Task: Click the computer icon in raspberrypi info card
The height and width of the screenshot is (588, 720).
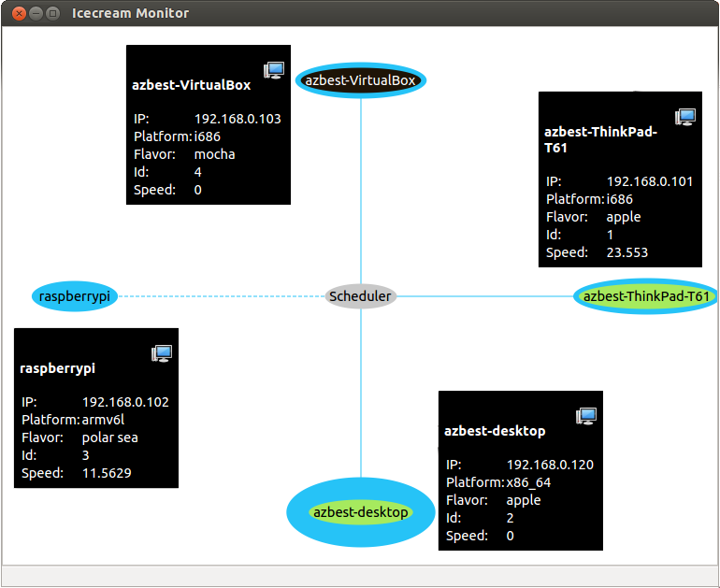Action: [x=162, y=353]
